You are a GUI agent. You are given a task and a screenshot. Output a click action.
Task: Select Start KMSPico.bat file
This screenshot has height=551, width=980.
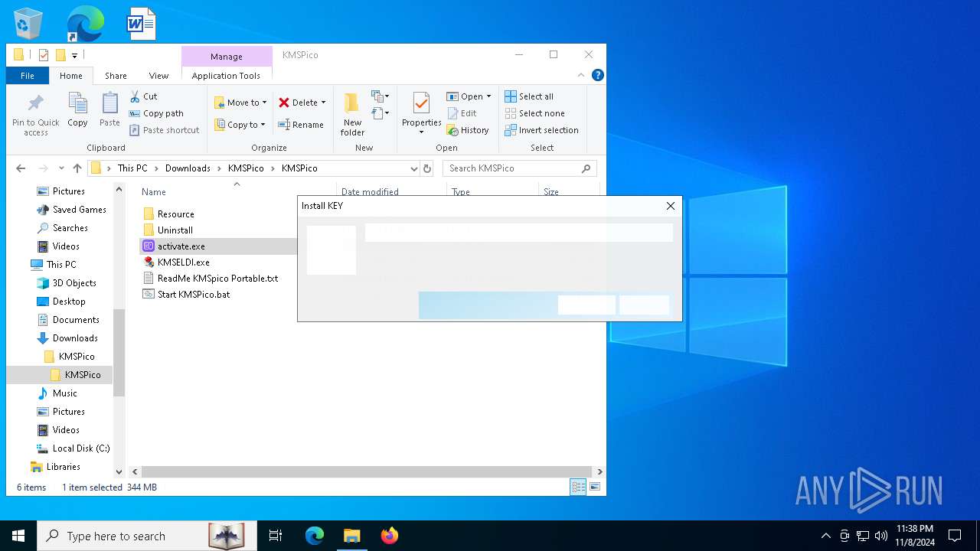(x=186, y=295)
